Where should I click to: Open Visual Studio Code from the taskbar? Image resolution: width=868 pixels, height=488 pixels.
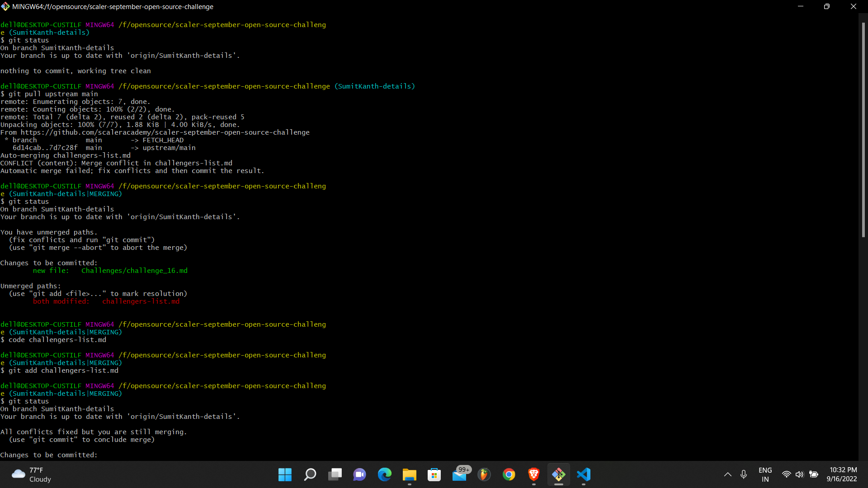click(x=584, y=475)
